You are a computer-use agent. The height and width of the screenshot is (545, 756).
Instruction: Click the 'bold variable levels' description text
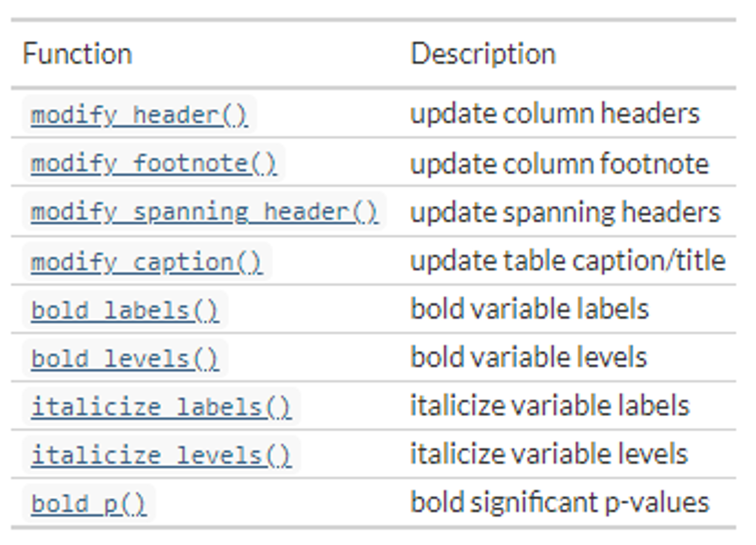click(529, 358)
